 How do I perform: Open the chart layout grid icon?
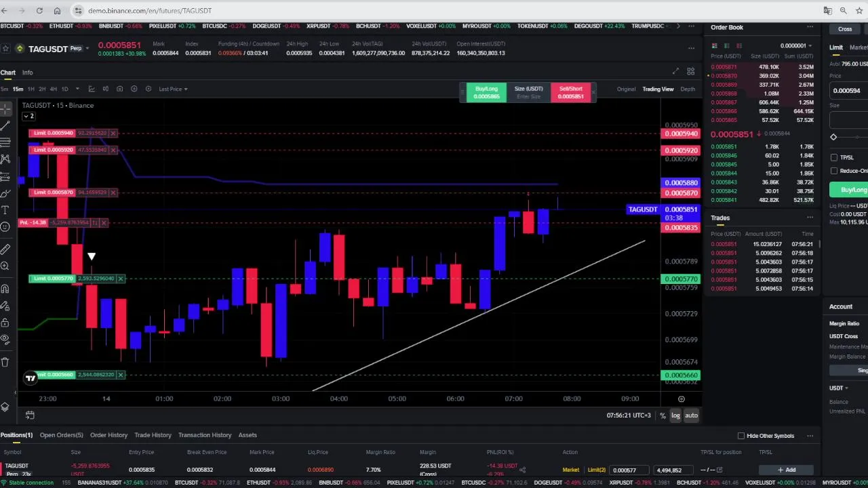690,71
